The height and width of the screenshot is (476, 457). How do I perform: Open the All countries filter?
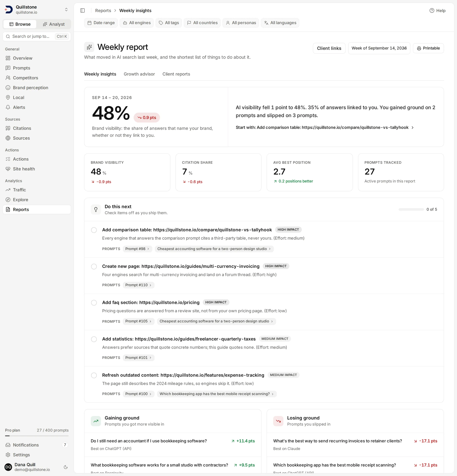[x=202, y=23]
